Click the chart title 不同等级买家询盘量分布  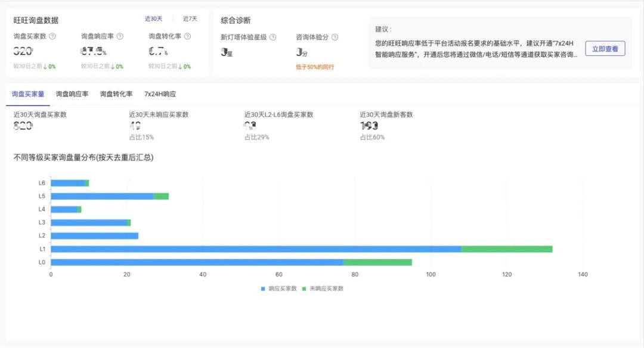coord(83,157)
